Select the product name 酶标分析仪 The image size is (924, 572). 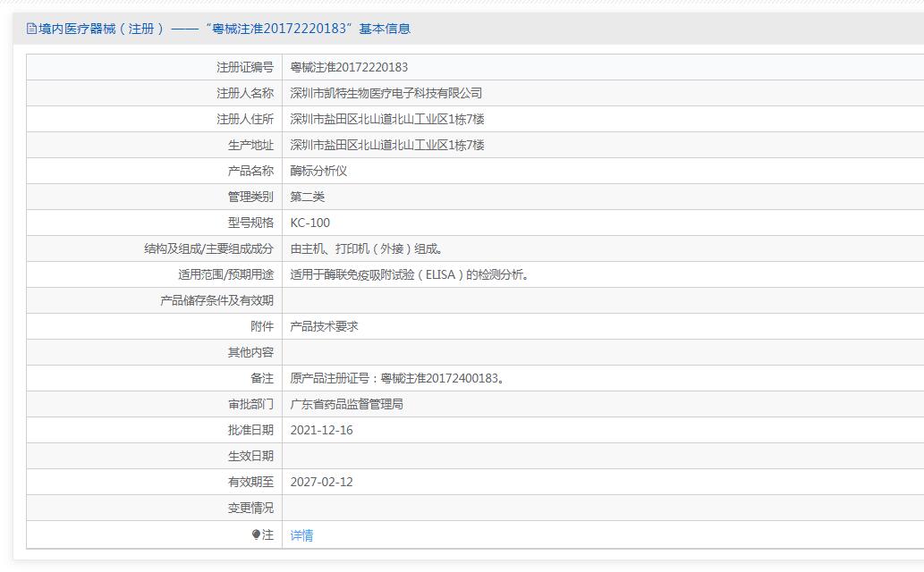318,171
